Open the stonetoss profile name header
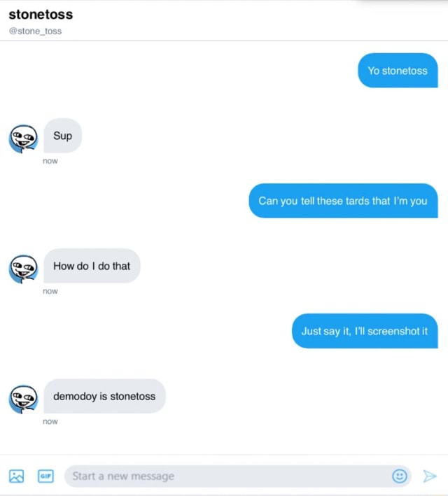Screen dimensions: 448x496 click(41, 15)
